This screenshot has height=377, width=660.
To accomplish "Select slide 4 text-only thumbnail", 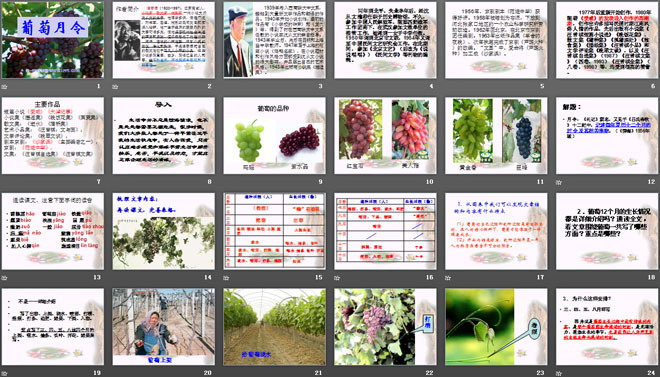I will click(x=385, y=40).
